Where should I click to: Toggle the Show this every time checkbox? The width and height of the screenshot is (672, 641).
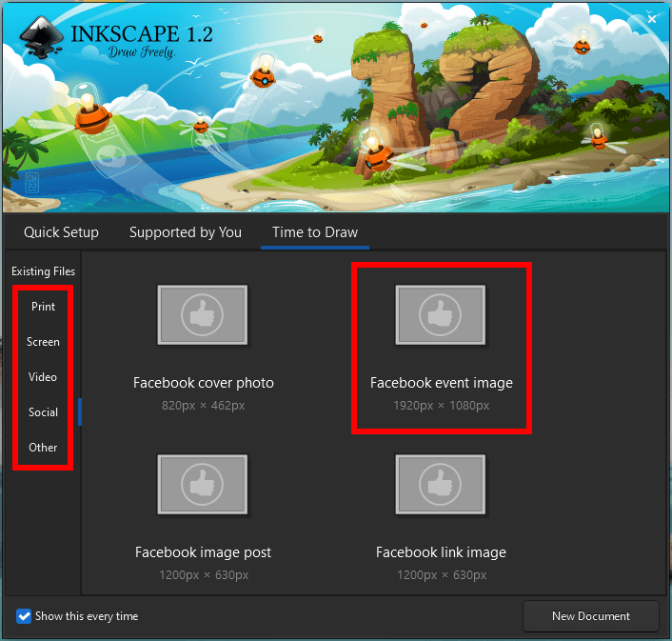point(25,616)
